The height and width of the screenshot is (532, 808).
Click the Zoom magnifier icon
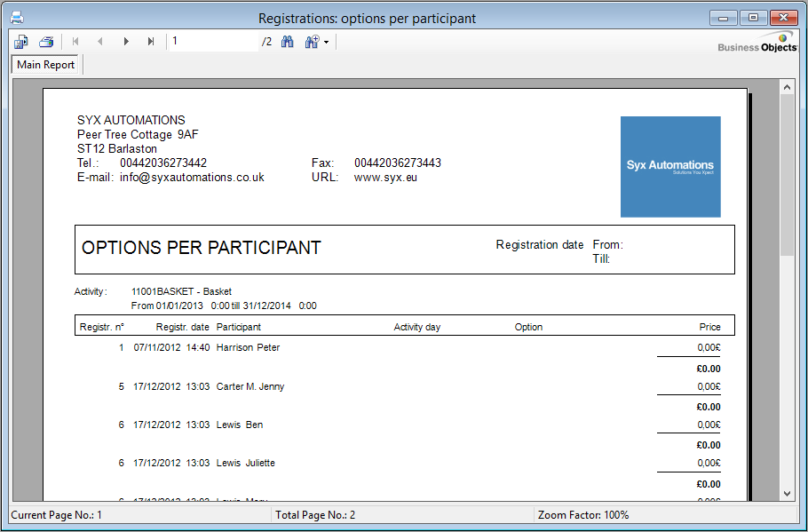(x=312, y=42)
